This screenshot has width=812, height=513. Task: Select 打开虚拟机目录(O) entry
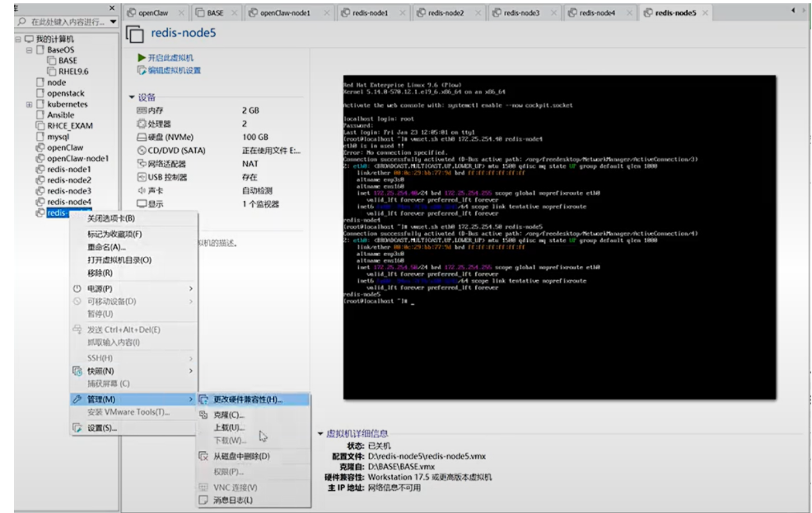pos(119,260)
